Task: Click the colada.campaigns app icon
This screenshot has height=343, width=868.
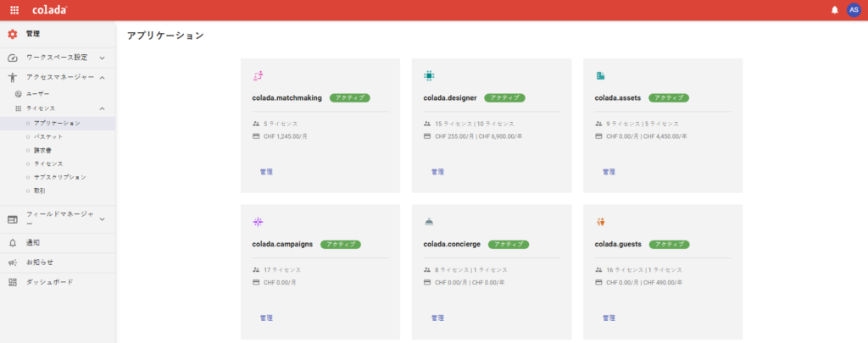Action: tap(258, 222)
